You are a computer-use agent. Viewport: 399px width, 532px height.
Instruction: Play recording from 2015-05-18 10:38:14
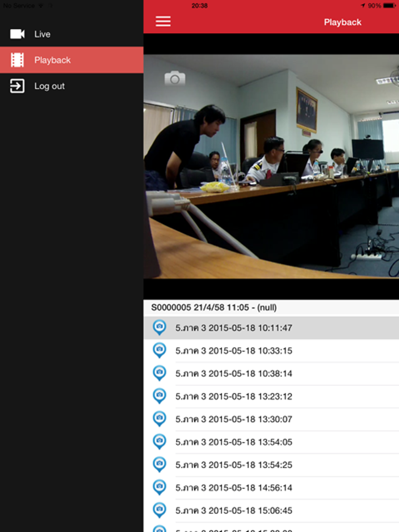pos(234,374)
